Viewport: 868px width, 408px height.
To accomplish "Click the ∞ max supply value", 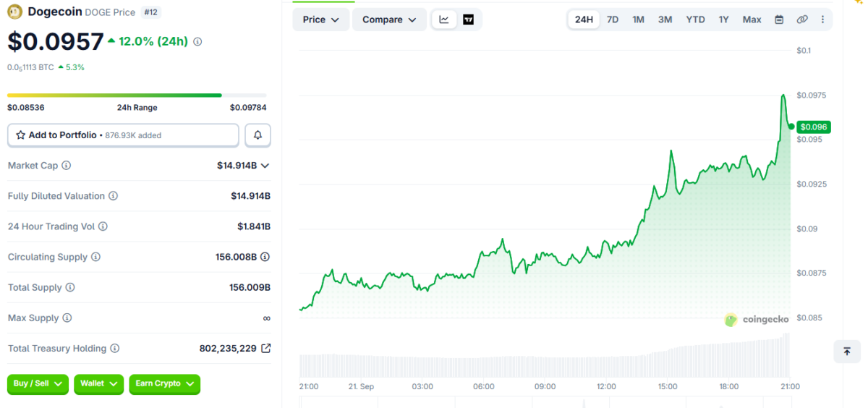I will (266, 318).
